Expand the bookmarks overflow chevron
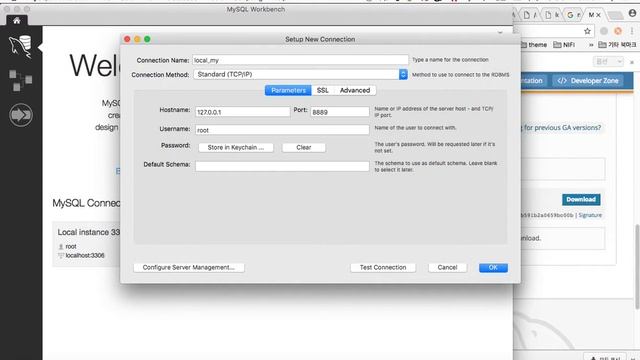640x360 pixels. [591, 45]
